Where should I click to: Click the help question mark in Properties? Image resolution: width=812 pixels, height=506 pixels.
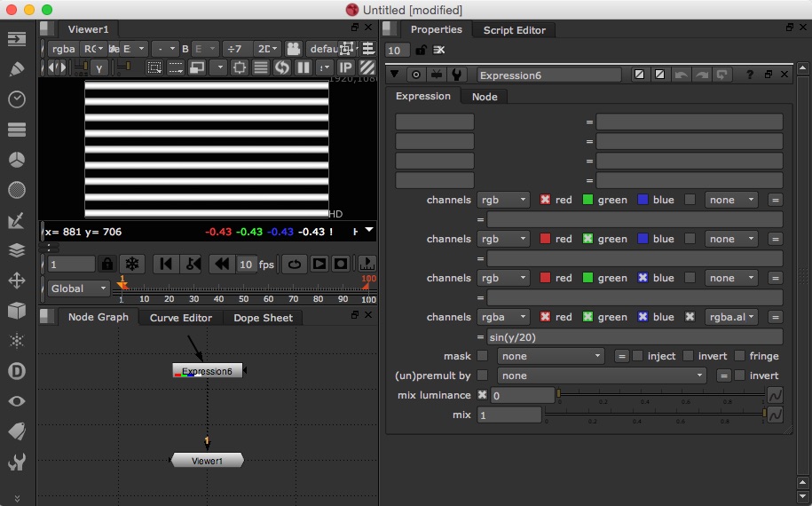750,75
